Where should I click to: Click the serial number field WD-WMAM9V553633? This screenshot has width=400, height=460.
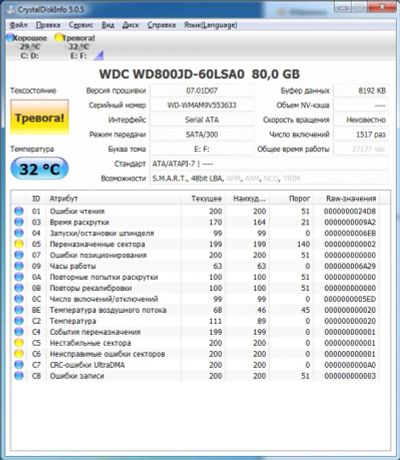coord(202,105)
